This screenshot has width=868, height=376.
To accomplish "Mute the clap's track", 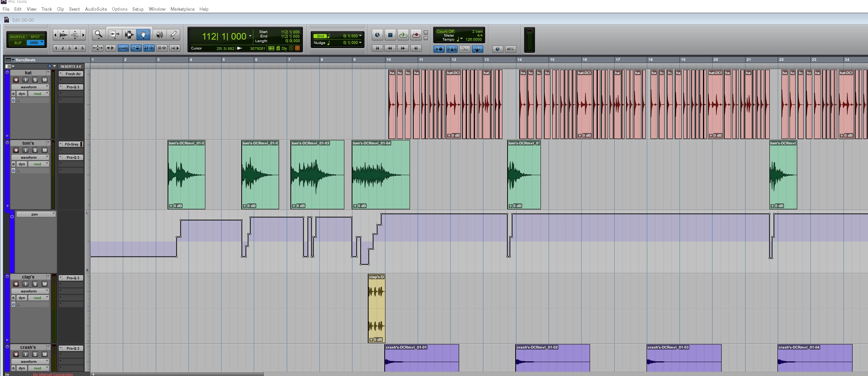I will [x=45, y=284].
